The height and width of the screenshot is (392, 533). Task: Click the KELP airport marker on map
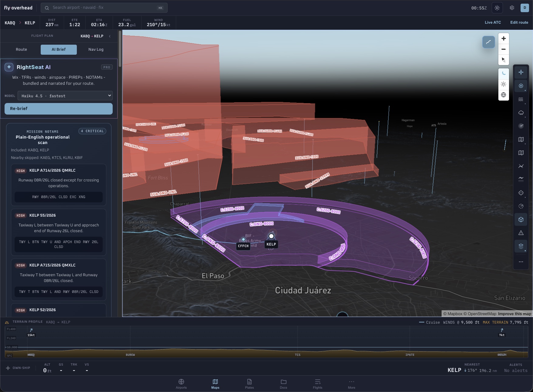(x=271, y=236)
